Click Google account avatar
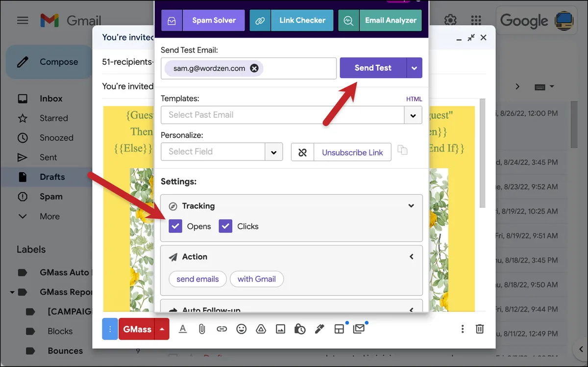 (x=564, y=21)
